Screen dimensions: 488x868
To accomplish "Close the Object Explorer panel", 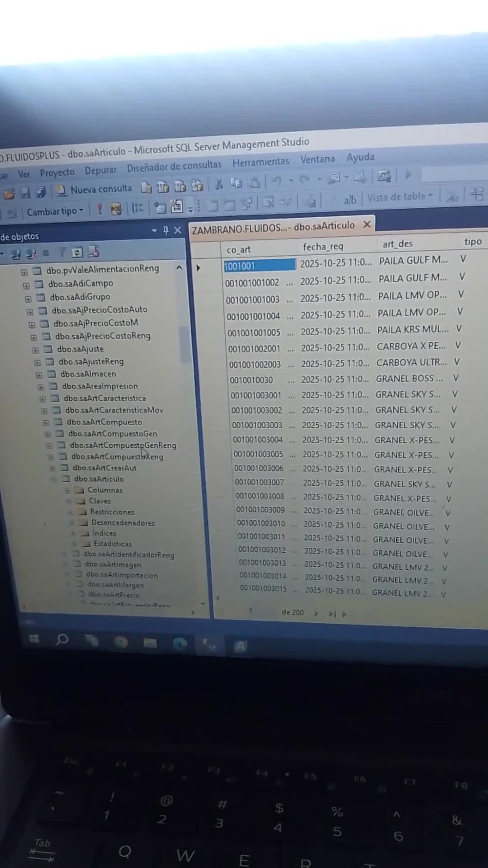I will [177, 230].
